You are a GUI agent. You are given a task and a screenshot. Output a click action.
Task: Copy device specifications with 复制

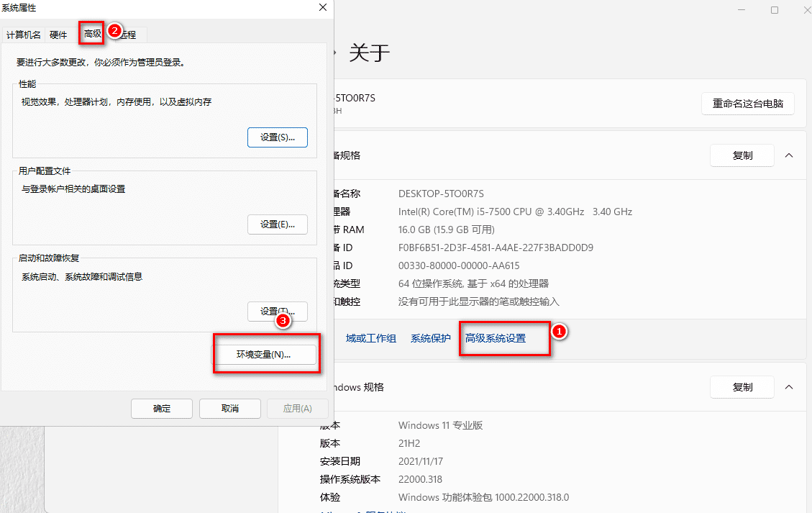[742, 155]
